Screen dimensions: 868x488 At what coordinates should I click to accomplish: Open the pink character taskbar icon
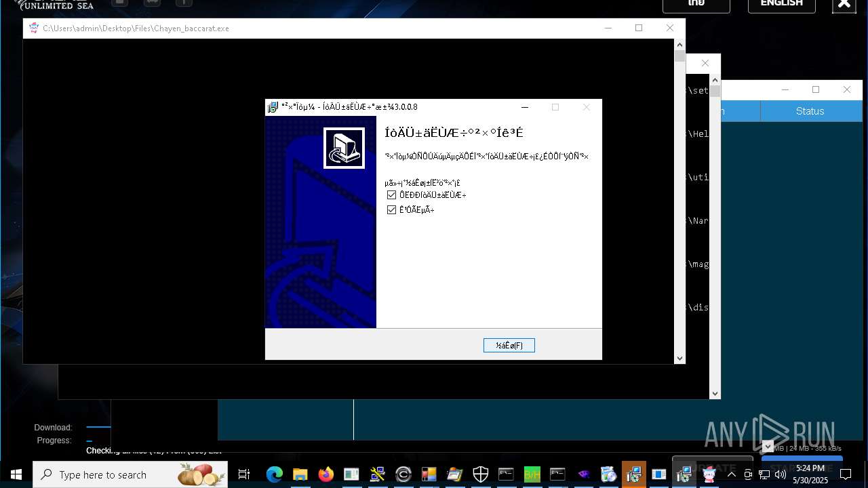click(709, 474)
